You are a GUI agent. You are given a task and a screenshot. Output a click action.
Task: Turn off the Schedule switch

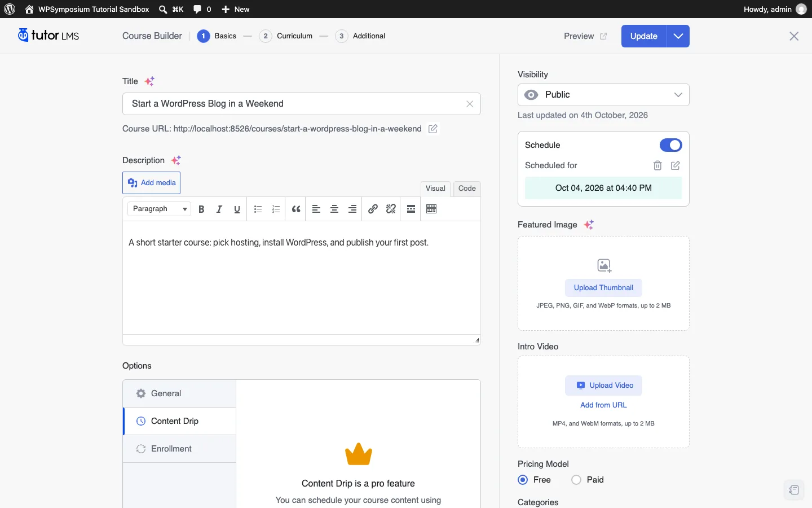click(x=671, y=145)
